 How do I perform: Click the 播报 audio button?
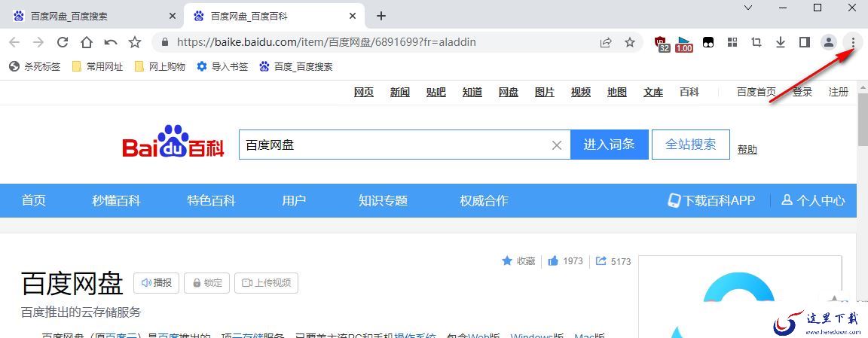pyautogui.click(x=156, y=283)
